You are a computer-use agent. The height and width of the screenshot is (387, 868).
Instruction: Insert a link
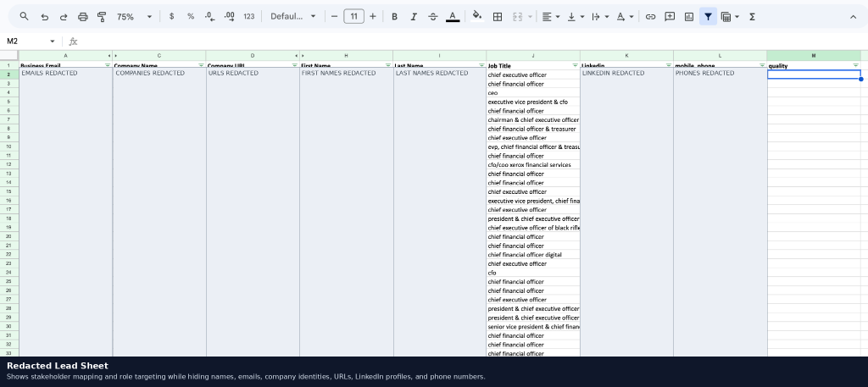650,17
